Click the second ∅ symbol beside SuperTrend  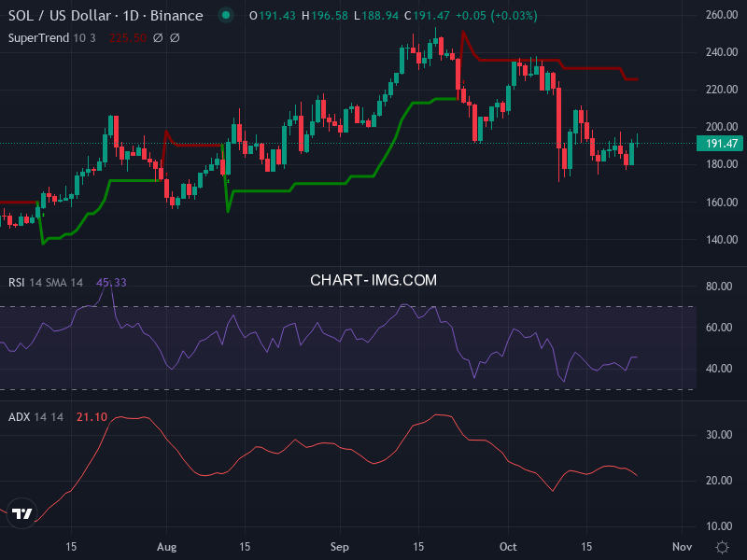click(x=175, y=37)
